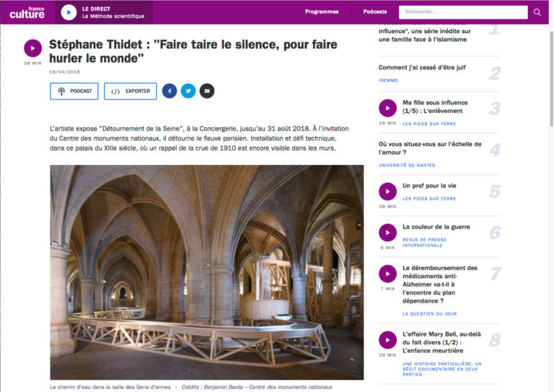The image size is (554, 392).
Task: Open the Université de Nantes link
Action: 407,166
